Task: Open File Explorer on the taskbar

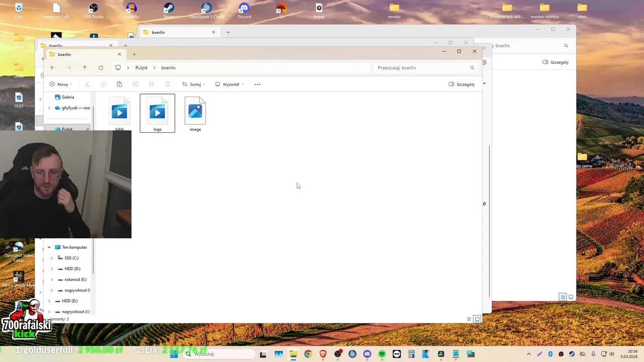Action: click(x=293, y=354)
